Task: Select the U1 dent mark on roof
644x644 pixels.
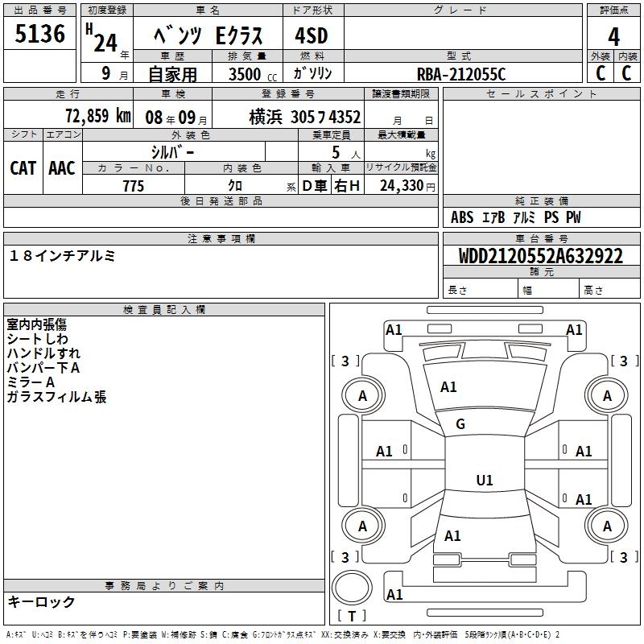Action: point(485,481)
